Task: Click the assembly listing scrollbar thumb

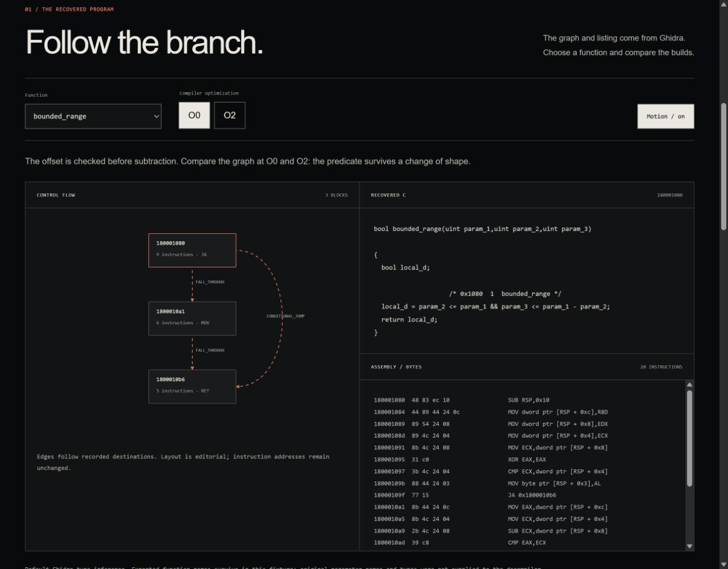Action: pos(689,438)
